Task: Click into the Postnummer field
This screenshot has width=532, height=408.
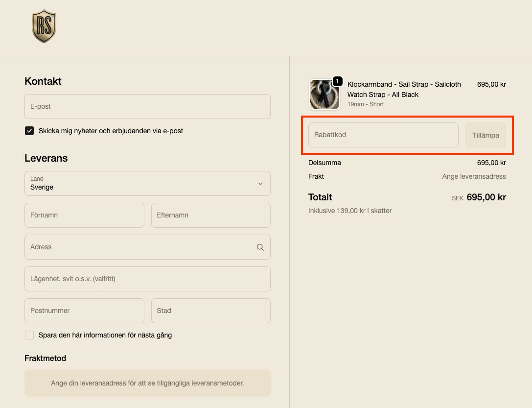Action: point(84,311)
